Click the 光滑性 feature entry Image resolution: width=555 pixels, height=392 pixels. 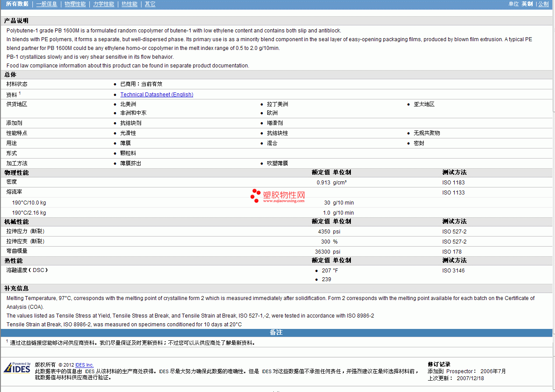click(128, 133)
